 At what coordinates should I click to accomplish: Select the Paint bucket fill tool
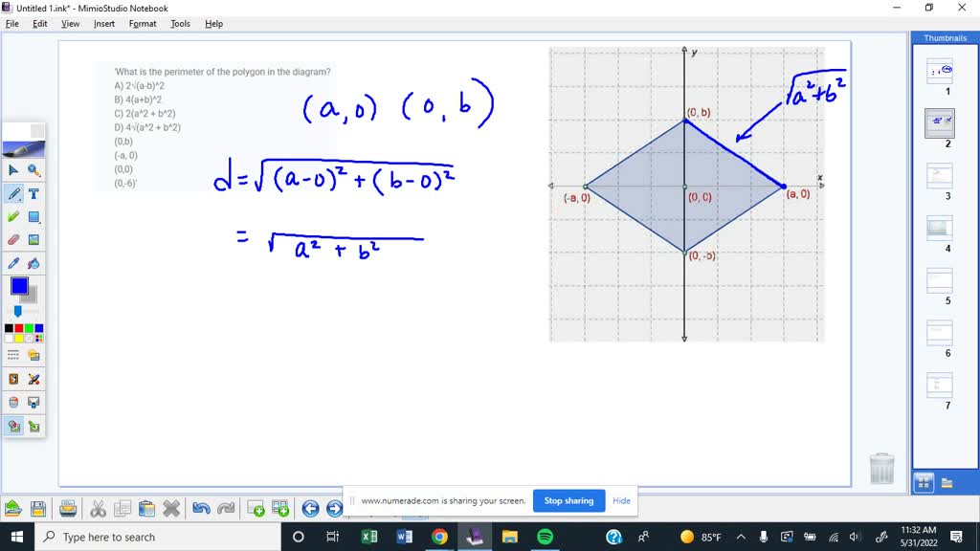(33, 263)
